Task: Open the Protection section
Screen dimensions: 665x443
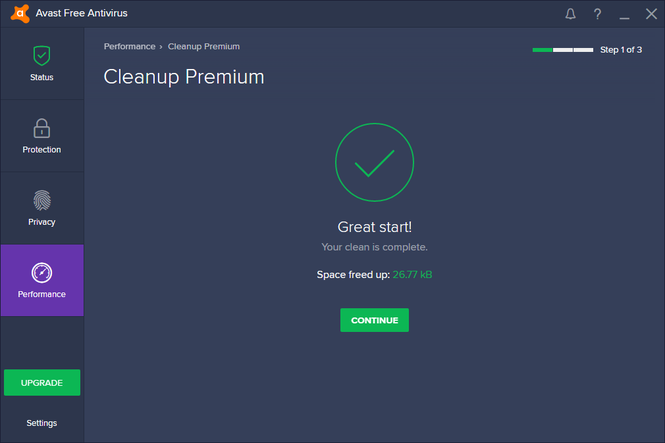Action: (x=42, y=136)
